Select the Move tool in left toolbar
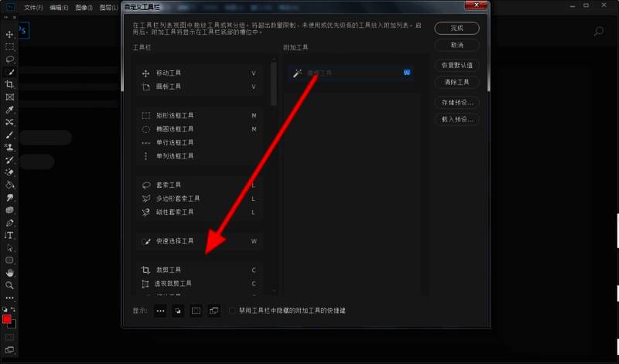Image resolution: width=619 pixels, height=364 pixels. [9, 34]
